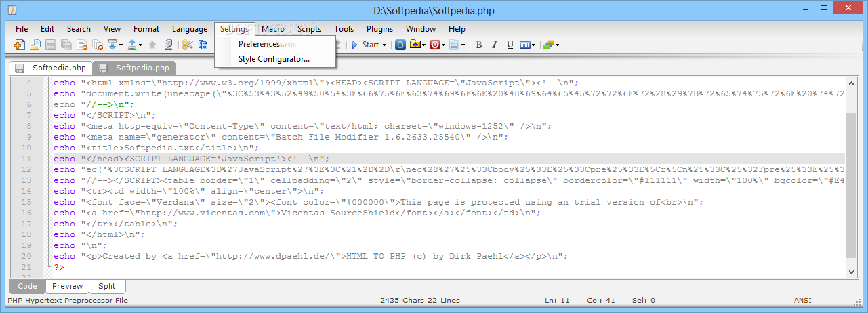The width and height of the screenshot is (868, 313).
Task: Switch to the Code view tab
Action: click(x=27, y=286)
